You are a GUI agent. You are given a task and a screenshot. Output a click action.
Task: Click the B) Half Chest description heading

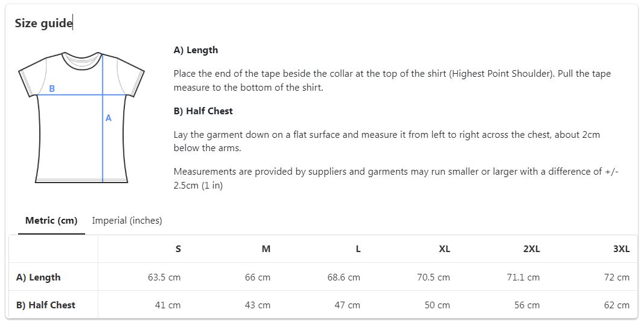pos(203,111)
